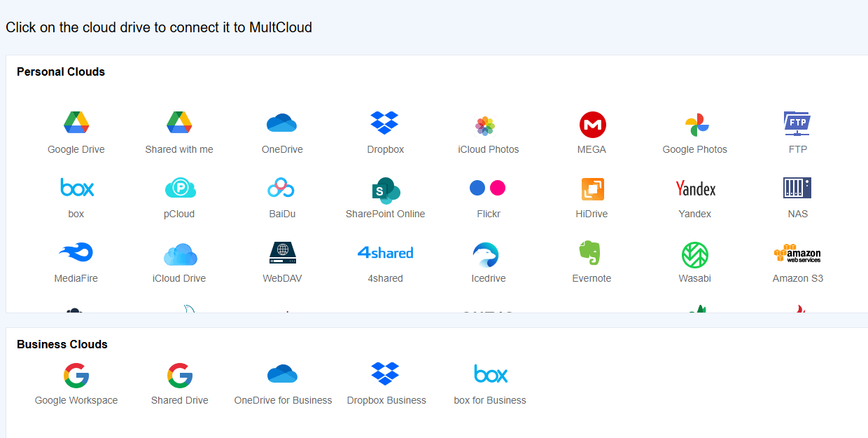Connect the 4shared logo
868x438 pixels.
(x=385, y=252)
